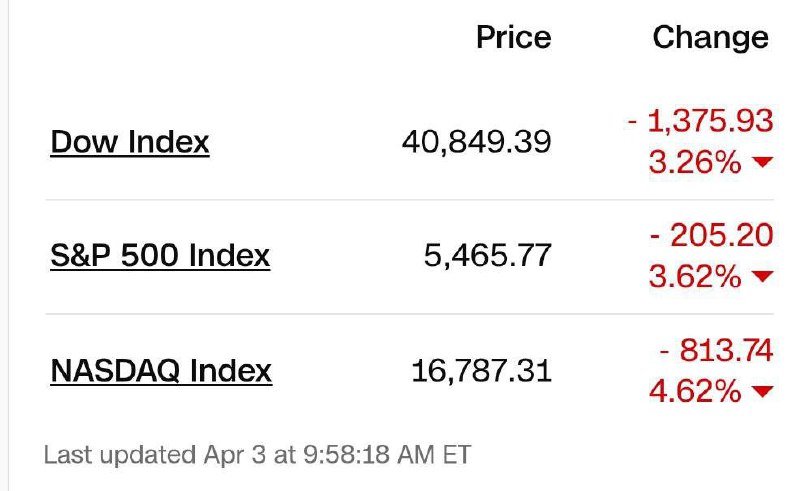
Task: Open the S&P 500 Index link
Action: point(160,256)
